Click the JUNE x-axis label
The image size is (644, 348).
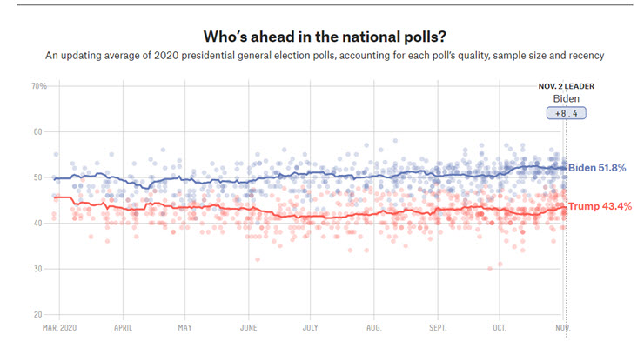click(x=249, y=329)
